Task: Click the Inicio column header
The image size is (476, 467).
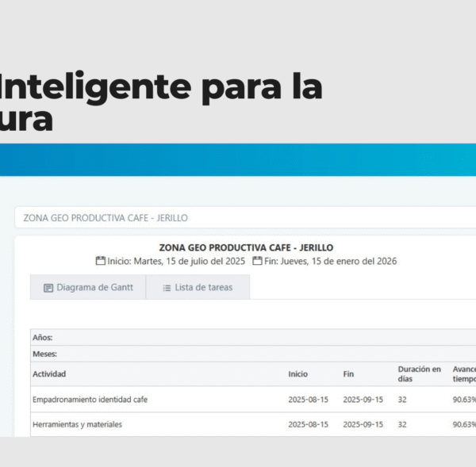Action: tap(297, 374)
